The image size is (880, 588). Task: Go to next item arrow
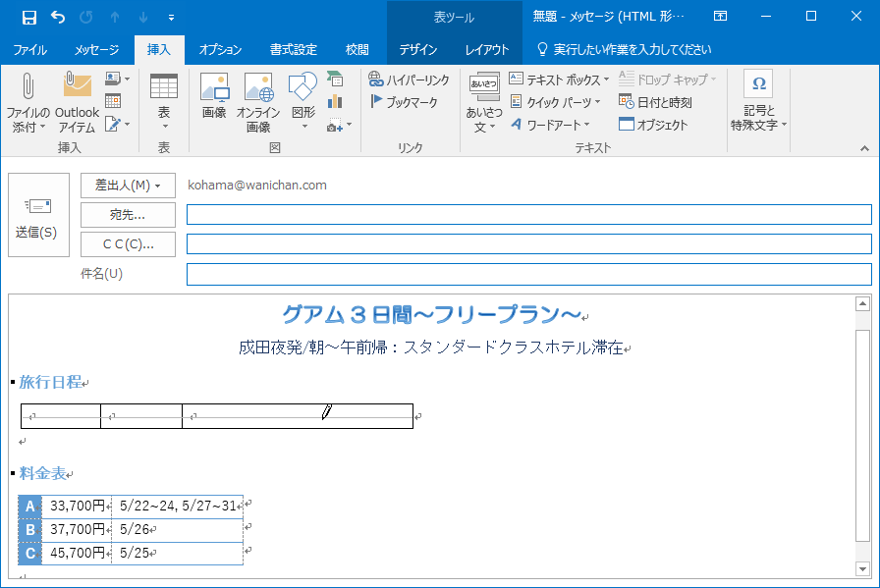[143, 18]
